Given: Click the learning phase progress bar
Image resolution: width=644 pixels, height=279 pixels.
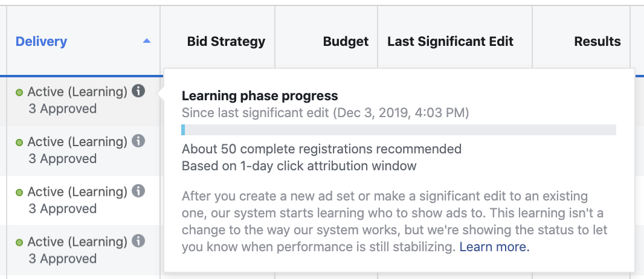Looking at the screenshot, I should pyautogui.click(x=399, y=130).
